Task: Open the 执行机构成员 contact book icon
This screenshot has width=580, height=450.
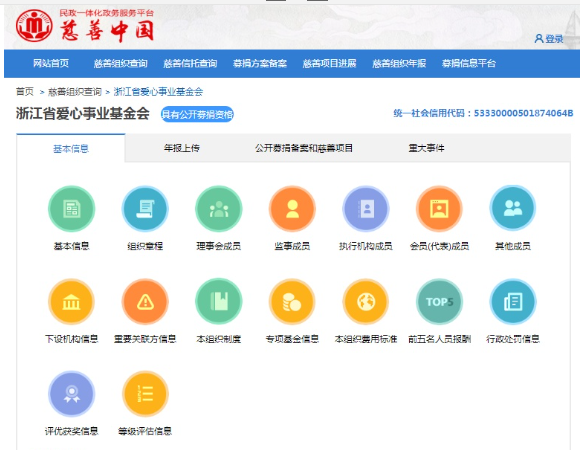Action: pyautogui.click(x=366, y=209)
